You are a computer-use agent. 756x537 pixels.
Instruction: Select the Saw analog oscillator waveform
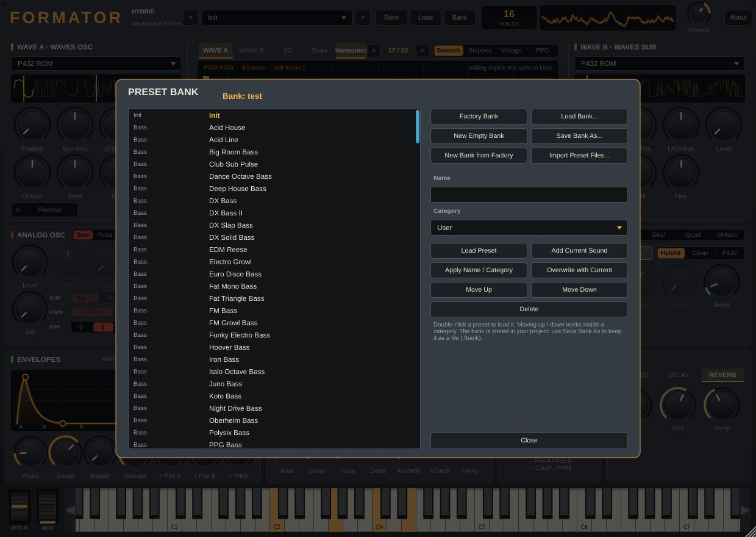click(83, 235)
